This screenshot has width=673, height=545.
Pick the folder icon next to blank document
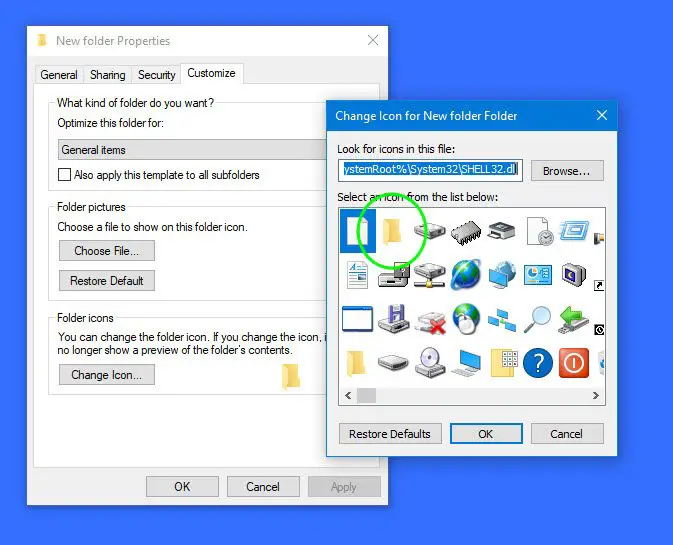[x=392, y=231]
